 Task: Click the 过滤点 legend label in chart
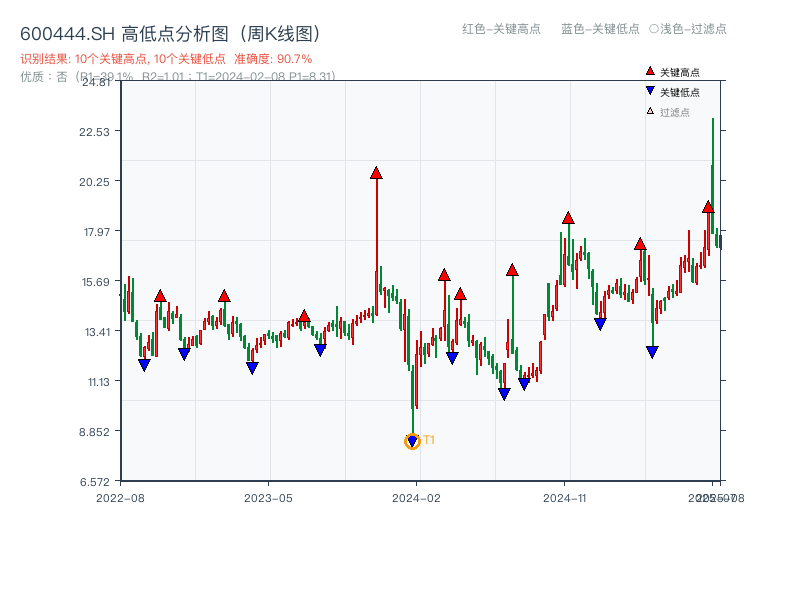pos(674,112)
